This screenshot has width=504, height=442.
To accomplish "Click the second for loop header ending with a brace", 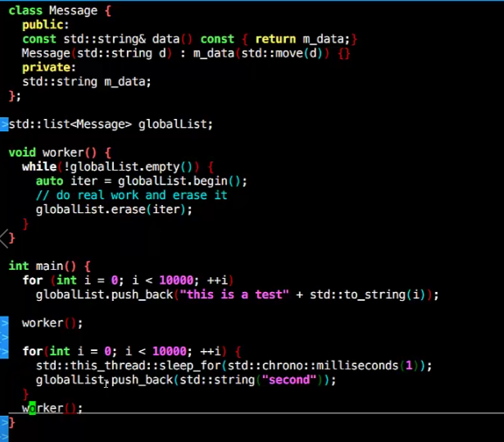I will [x=131, y=351].
